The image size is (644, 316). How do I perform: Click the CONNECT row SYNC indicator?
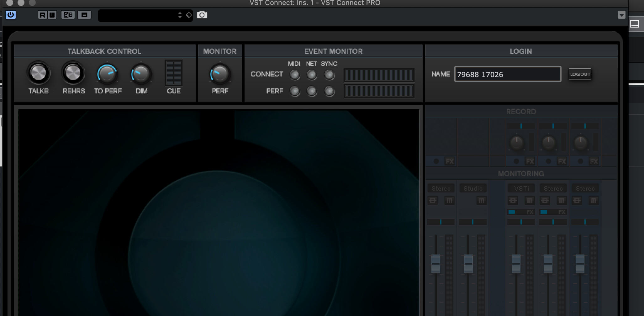pyautogui.click(x=329, y=75)
